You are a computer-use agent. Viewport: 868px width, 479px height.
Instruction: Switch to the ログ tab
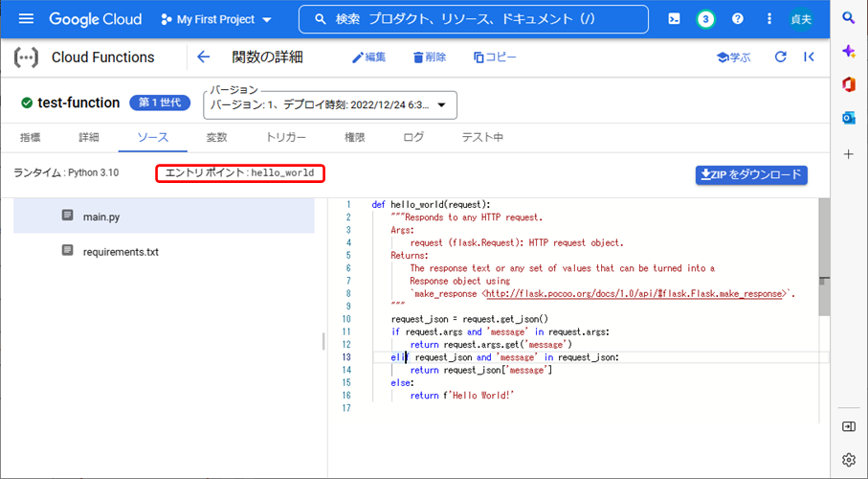point(413,138)
